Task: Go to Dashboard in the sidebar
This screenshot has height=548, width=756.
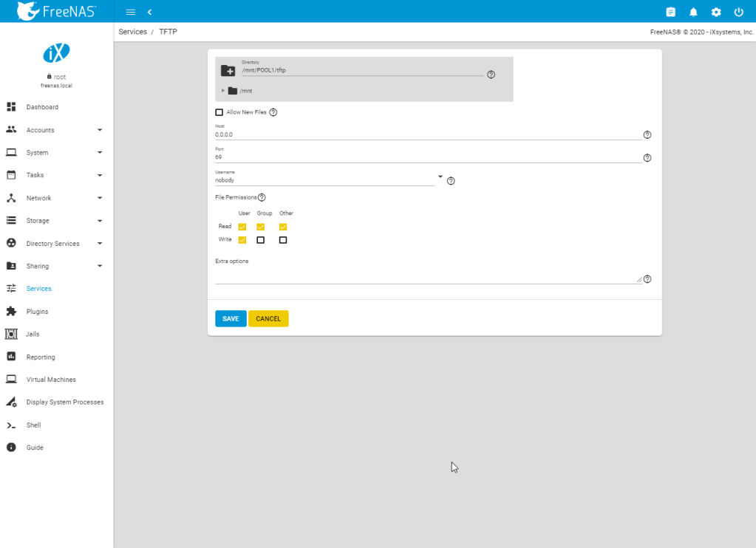Action: (42, 107)
